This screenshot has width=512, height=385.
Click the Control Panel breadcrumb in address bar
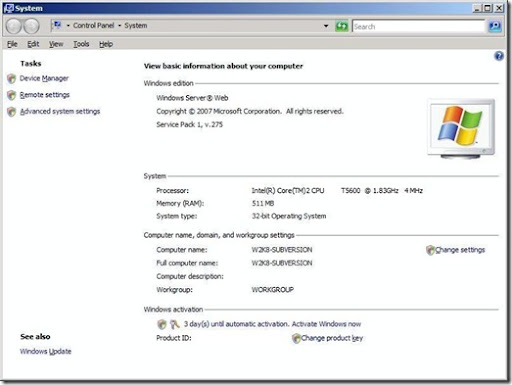94,26
